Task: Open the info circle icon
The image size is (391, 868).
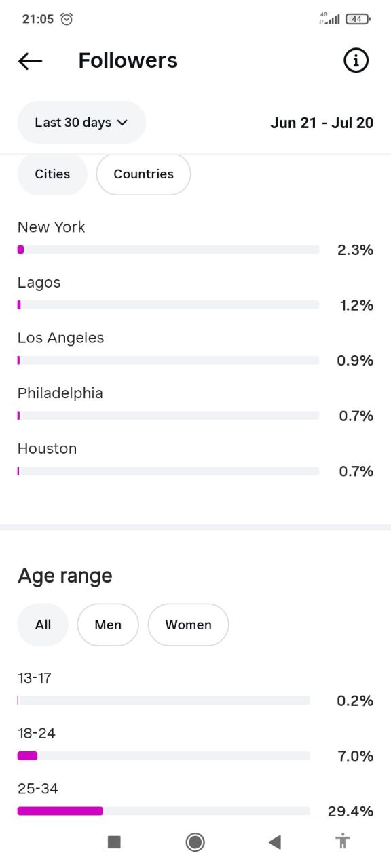Action: [356, 60]
